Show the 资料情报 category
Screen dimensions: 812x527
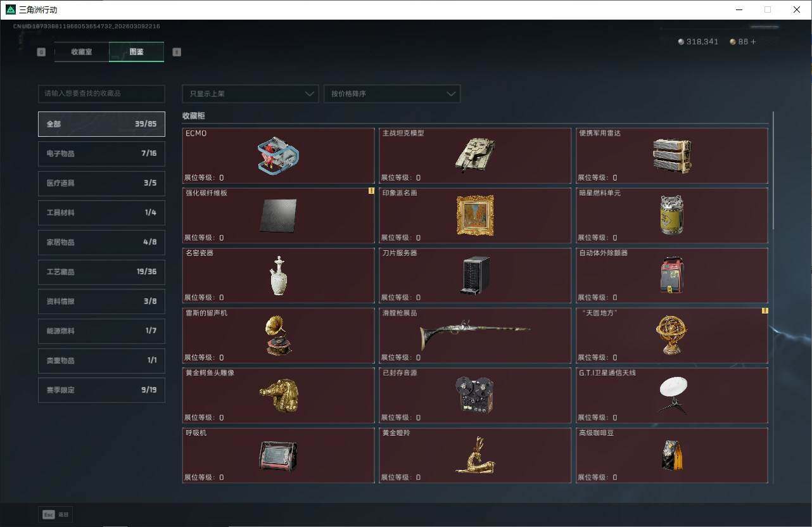(101, 302)
